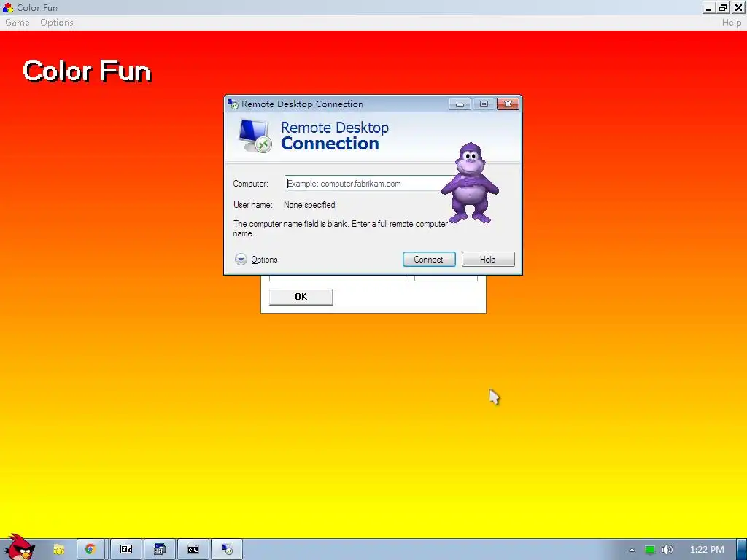Click the Show Desktop strip
The height and width of the screenshot is (560, 747).
coord(742,550)
